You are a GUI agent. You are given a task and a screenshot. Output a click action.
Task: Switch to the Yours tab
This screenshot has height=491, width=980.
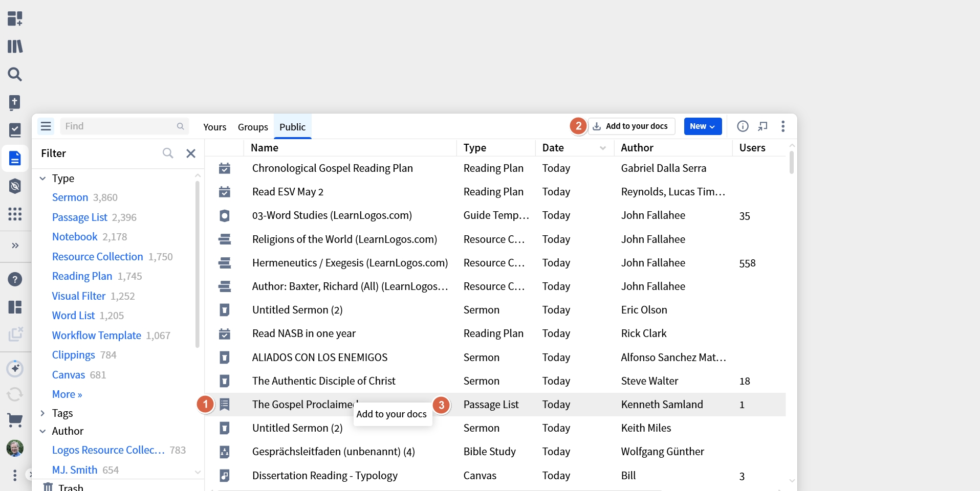(x=214, y=127)
